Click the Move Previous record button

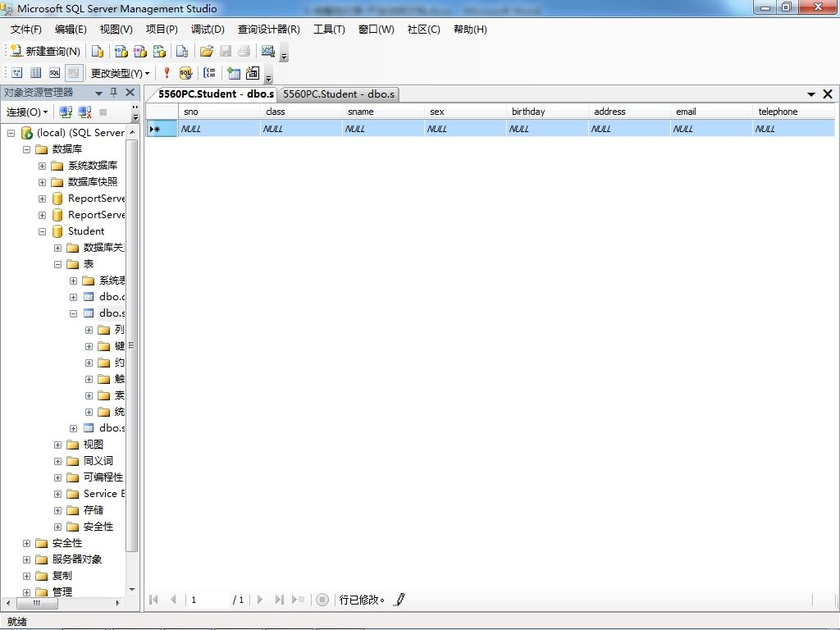pyautogui.click(x=173, y=600)
